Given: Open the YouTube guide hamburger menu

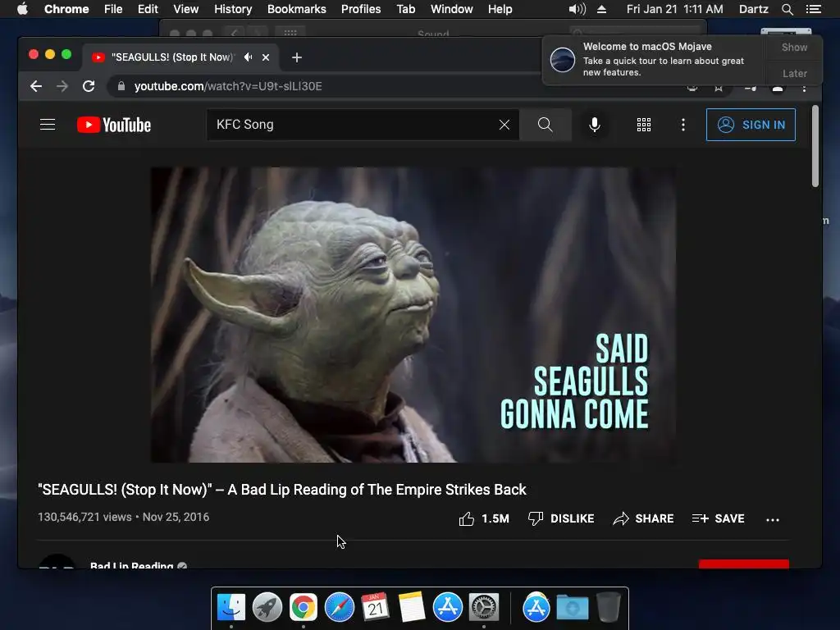Looking at the screenshot, I should 48,125.
